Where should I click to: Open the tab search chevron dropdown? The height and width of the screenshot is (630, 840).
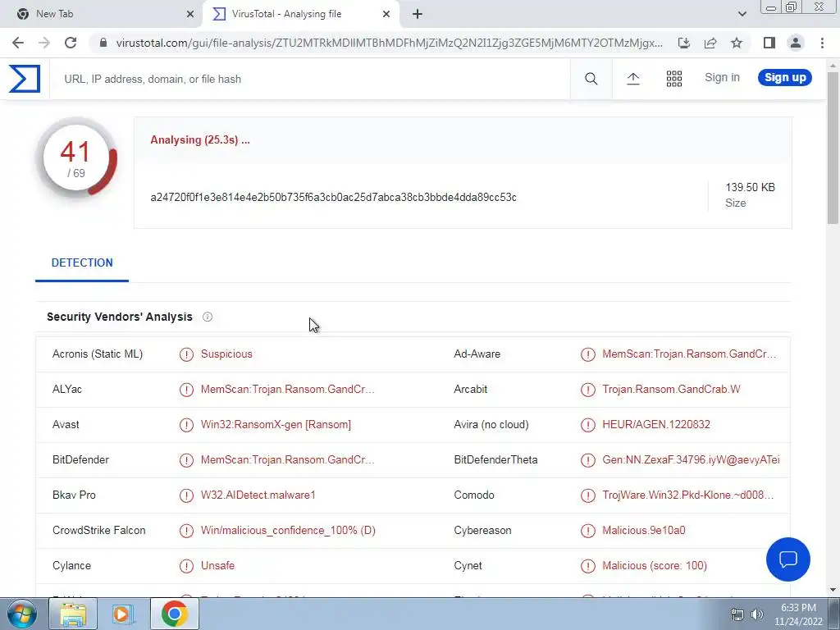click(x=742, y=14)
